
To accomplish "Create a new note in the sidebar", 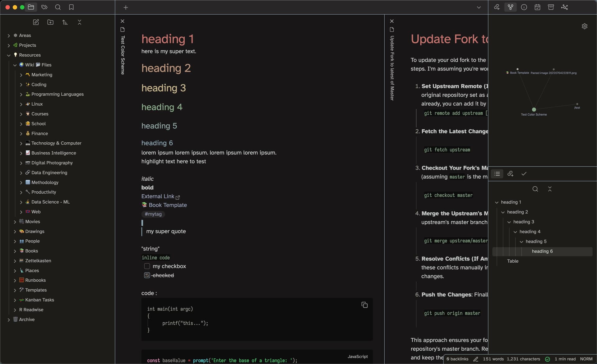I will (x=36, y=22).
